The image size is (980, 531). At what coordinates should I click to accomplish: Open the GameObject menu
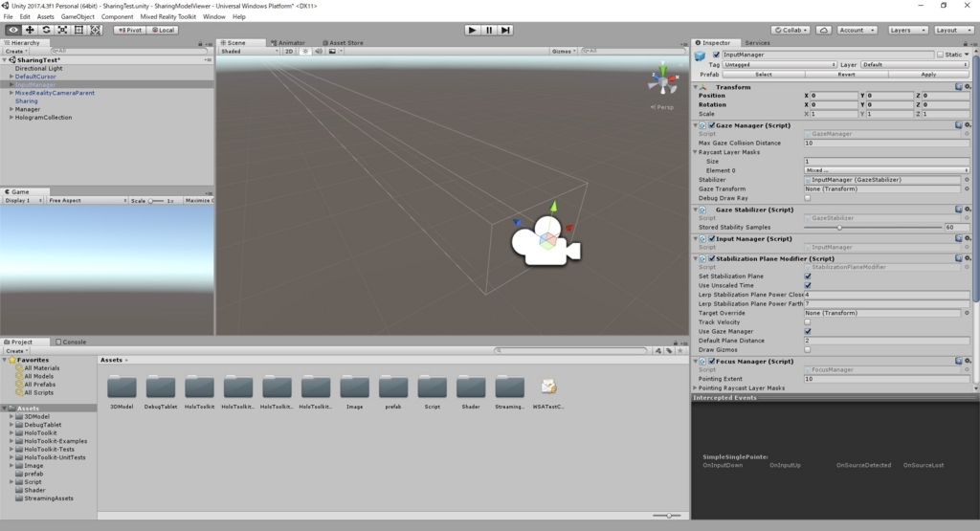78,17
